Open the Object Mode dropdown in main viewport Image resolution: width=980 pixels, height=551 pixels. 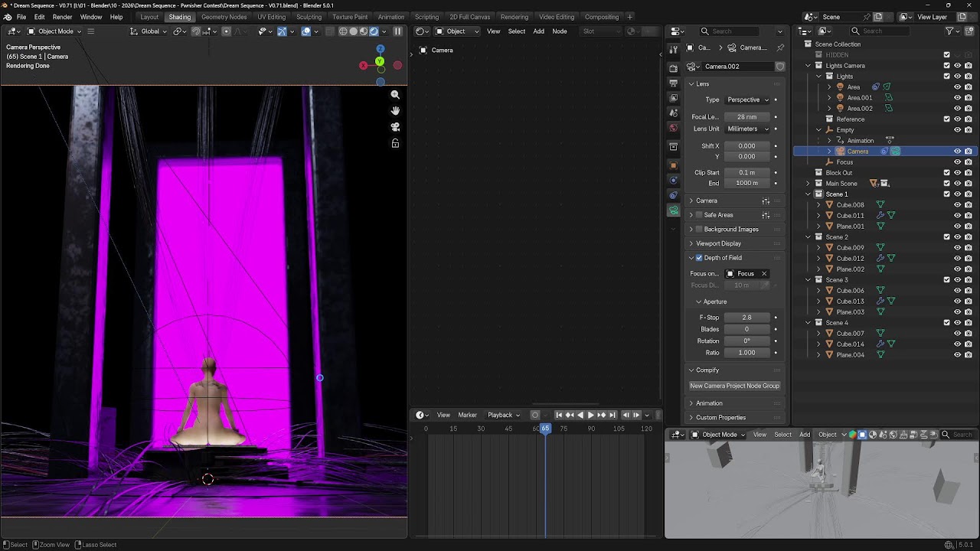[54, 31]
